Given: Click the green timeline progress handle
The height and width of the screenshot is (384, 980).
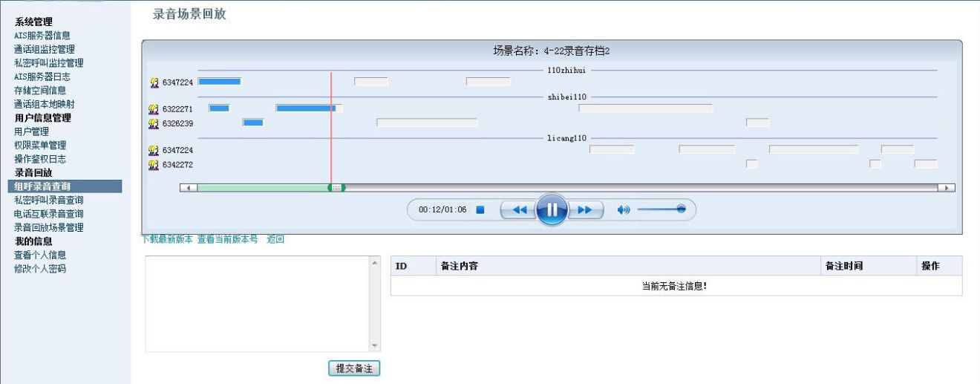Looking at the screenshot, I should pyautogui.click(x=336, y=188).
